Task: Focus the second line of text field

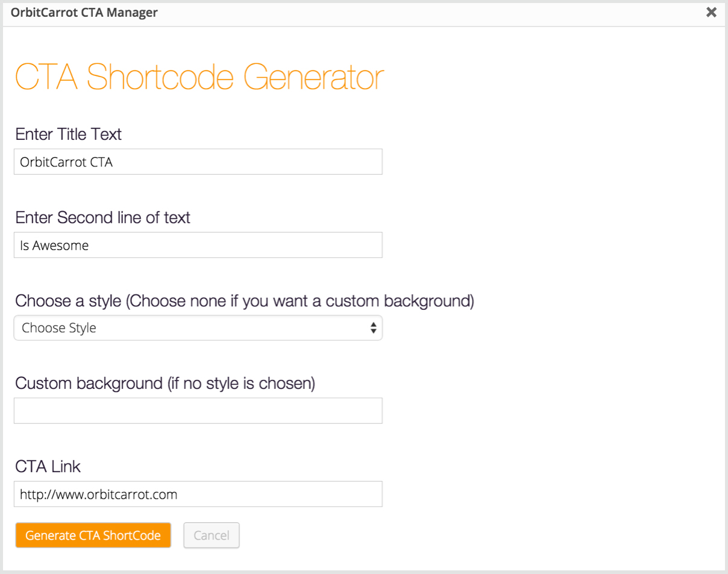Action: pos(198,245)
